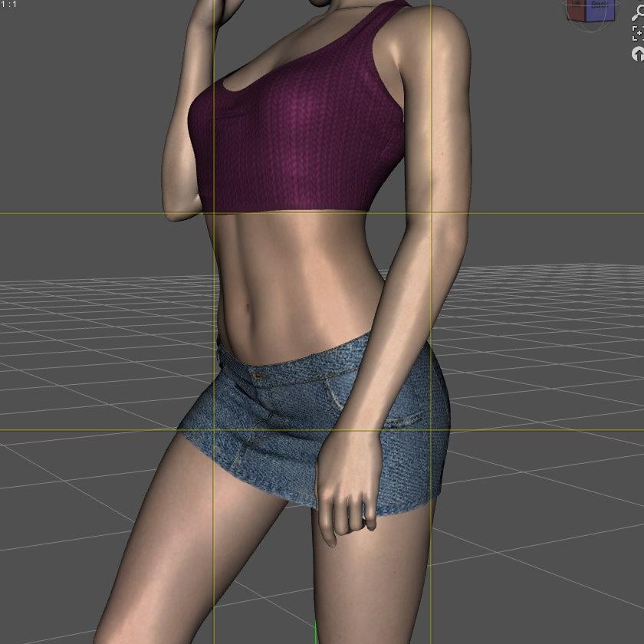Click the upper-left thirds guide intersection
Screen dimensions: 644x644
(x=214, y=213)
